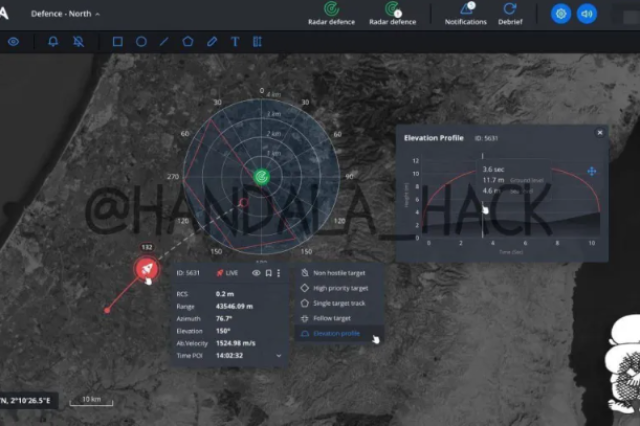The width and height of the screenshot is (640, 426).
Task: Select the measurement ruler tool
Action: [x=257, y=42]
